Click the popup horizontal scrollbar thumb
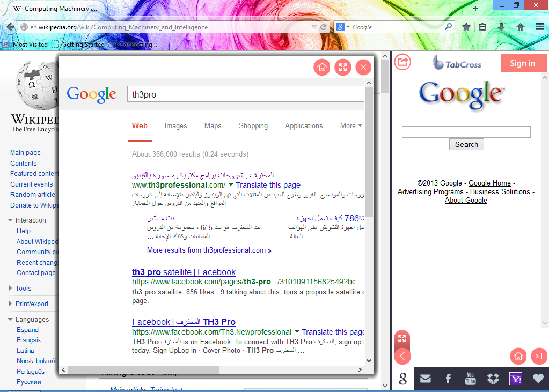This screenshot has width=549, height=392. 143,369
